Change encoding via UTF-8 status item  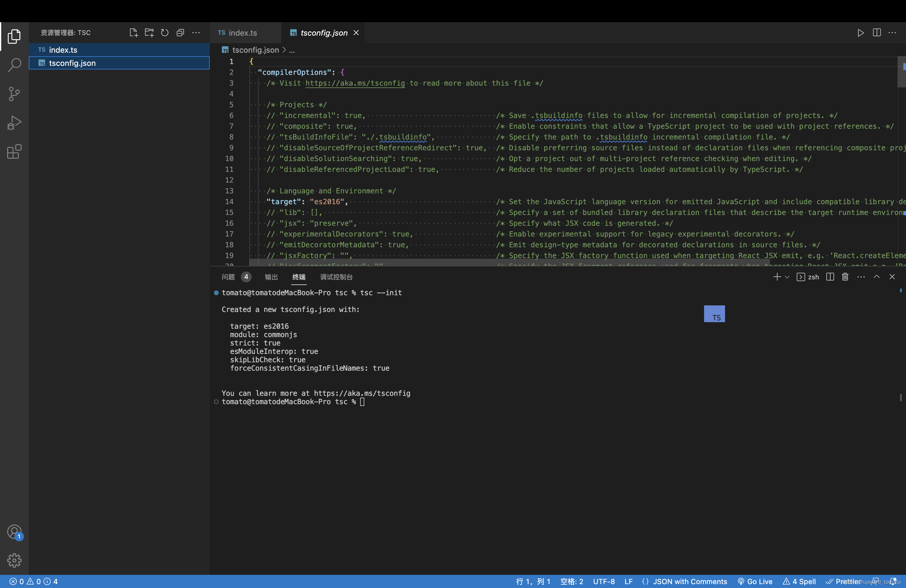(x=604, y=581)
